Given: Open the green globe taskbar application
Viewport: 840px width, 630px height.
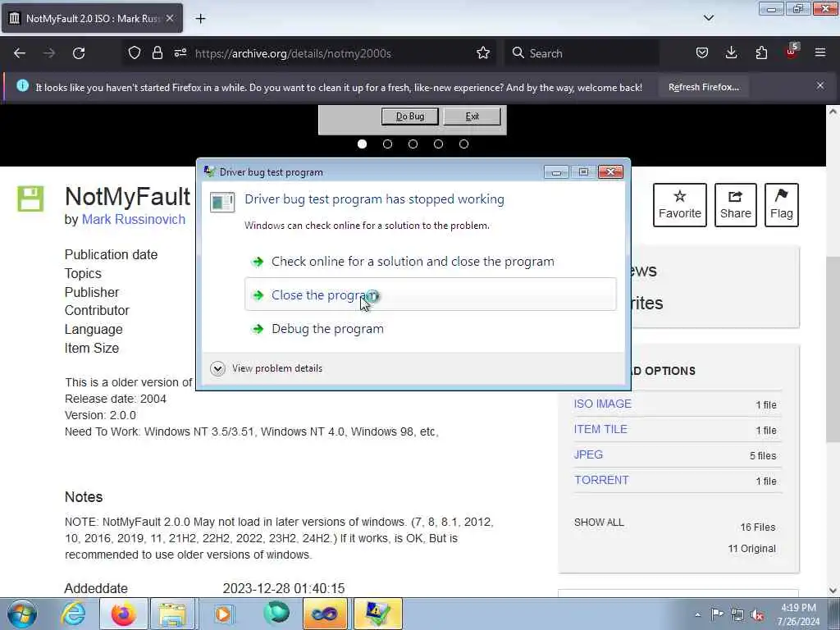Looking at the screenshot, I should point(276,614).
